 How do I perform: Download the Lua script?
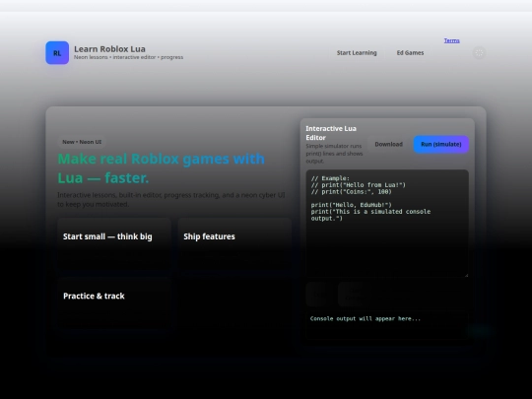388,144
